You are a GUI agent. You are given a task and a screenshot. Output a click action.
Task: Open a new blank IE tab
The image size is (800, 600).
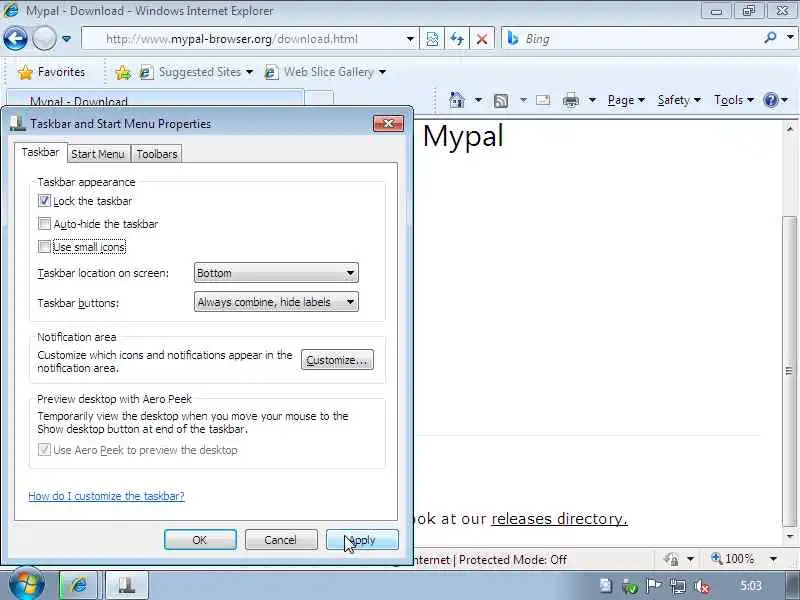click(x=319, y=98)
